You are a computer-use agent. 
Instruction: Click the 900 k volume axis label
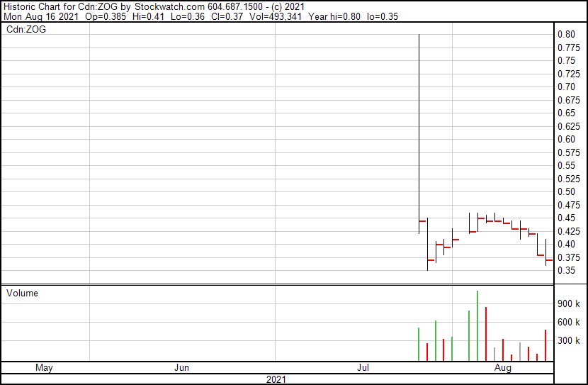[569, 303]
